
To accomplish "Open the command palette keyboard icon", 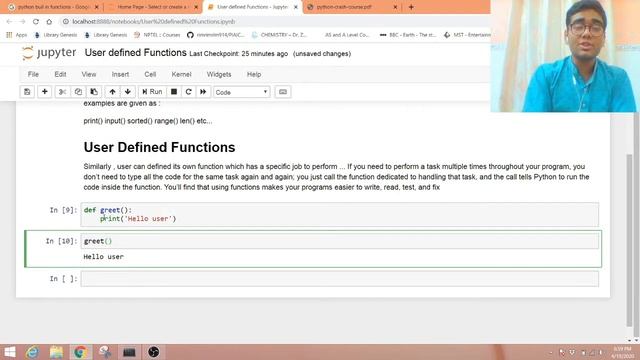I will click(x=282, y=92).
